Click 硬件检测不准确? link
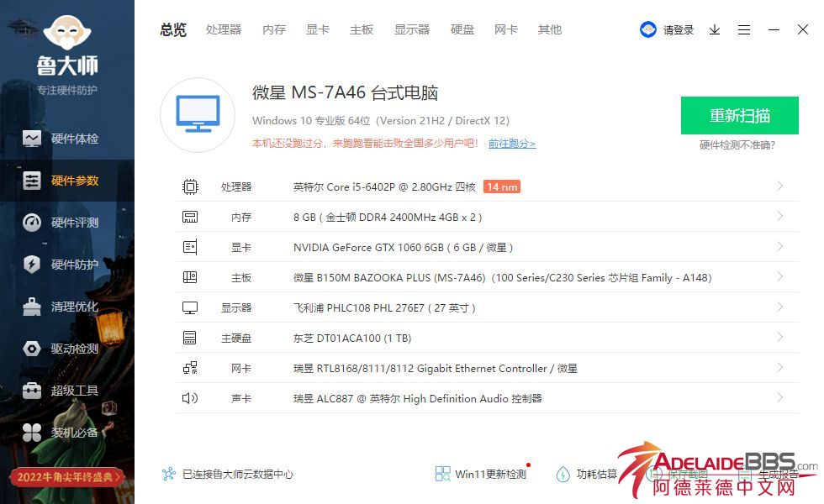 (737, 145)
